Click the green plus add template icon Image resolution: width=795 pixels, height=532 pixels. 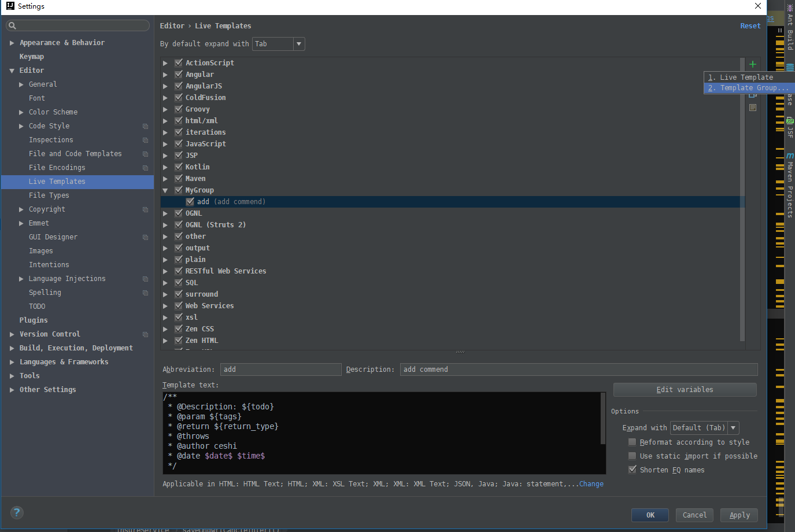[752, 64]
